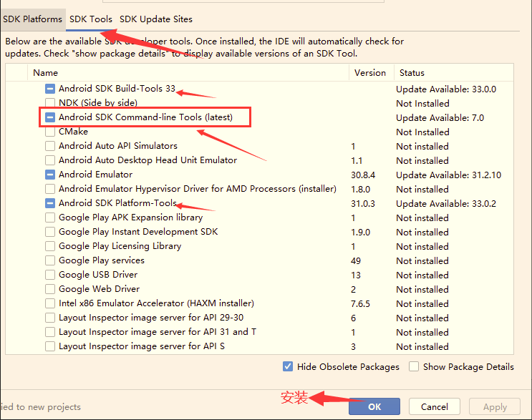Check Google Play APK Expansion library box
Image resolution: width=532 pixels, height=420 pixels.
click(x=50, y=218)
